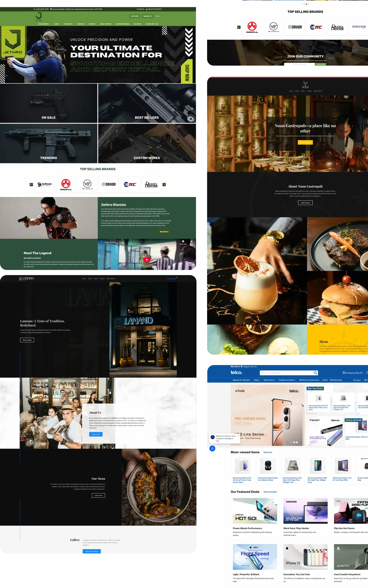
Task: Select the third slide dot on vivo banner
Action: point(297,442)
